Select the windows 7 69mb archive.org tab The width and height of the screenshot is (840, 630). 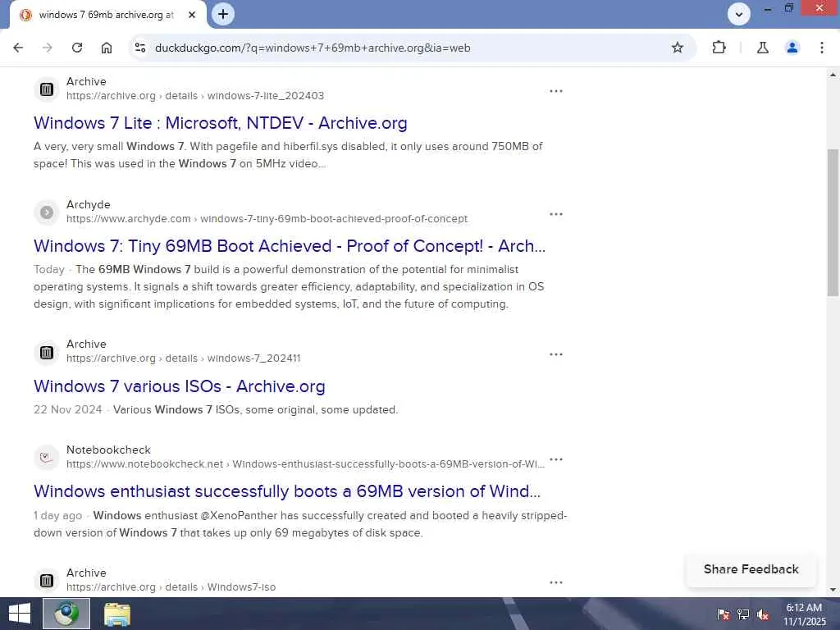(107, 15)
